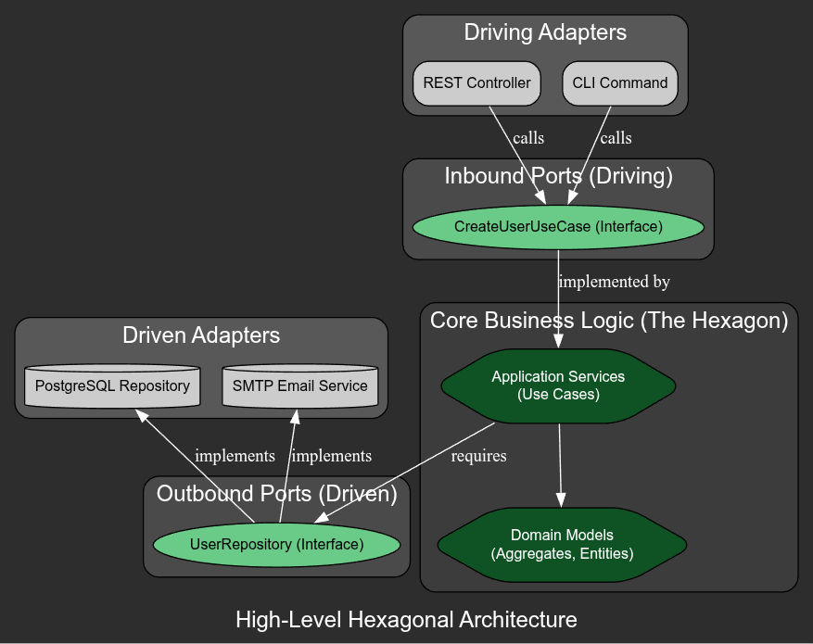Click the UserRepository interface ellipse
The image size is (813, 644).
pos(276,545)
